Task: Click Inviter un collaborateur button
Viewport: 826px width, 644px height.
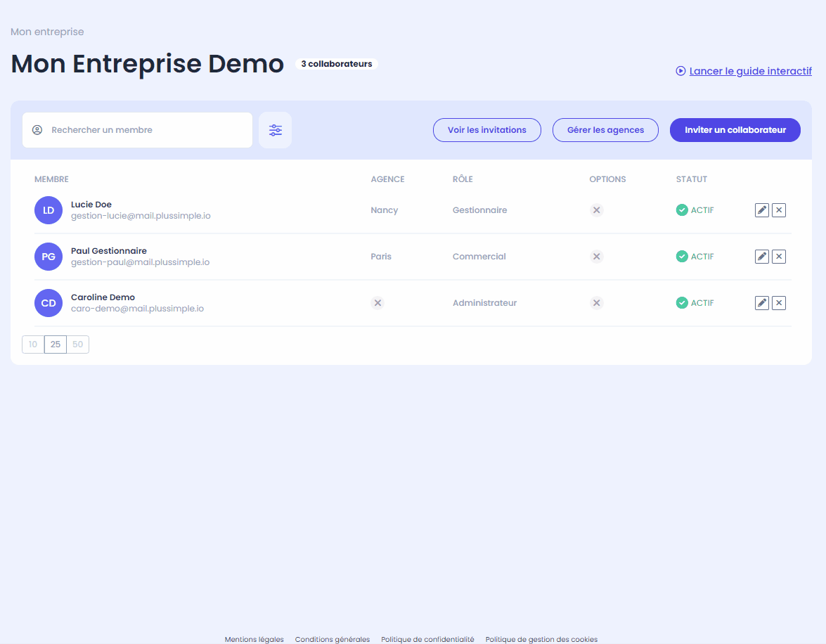Action: [735, 130]
